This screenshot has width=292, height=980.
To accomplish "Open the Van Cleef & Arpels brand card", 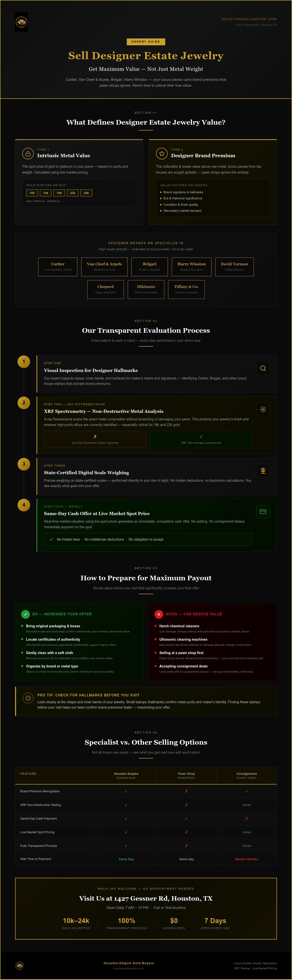I will [104, 267].
